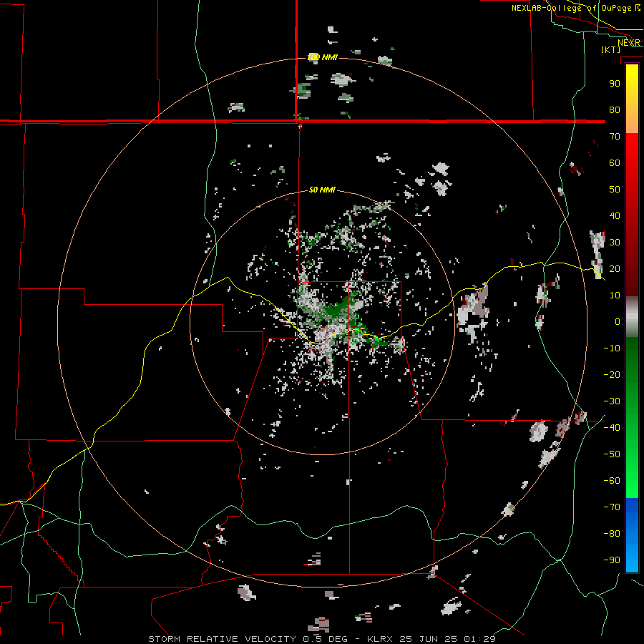Select the NEXLAB-College of DuPage header text

571,8
